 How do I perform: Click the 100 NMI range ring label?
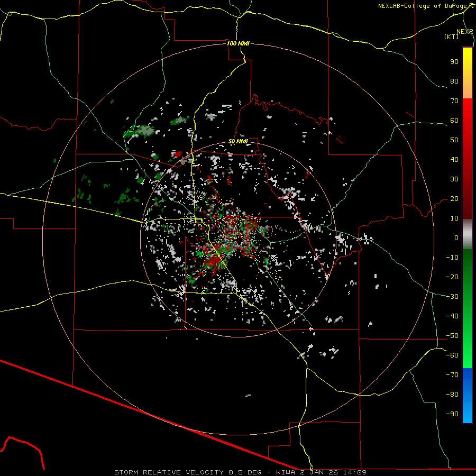[x=238, y=43]
